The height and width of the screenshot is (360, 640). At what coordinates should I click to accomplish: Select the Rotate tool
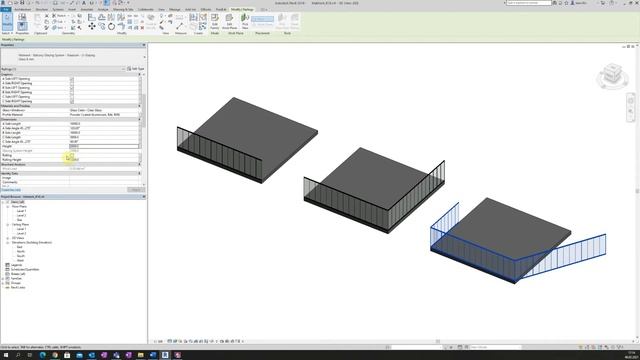click(x=111, y=27)
